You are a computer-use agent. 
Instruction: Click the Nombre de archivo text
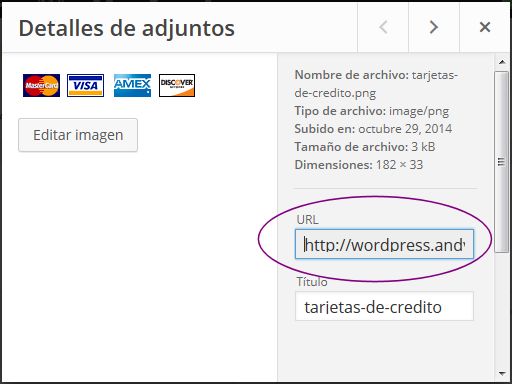(x=376, y=84)
